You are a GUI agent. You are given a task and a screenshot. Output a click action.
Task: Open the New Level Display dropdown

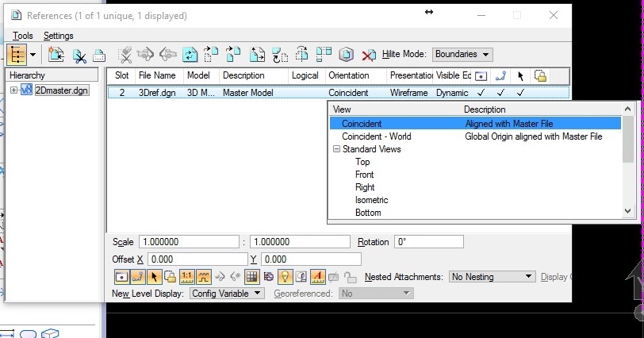pos(227,294)
